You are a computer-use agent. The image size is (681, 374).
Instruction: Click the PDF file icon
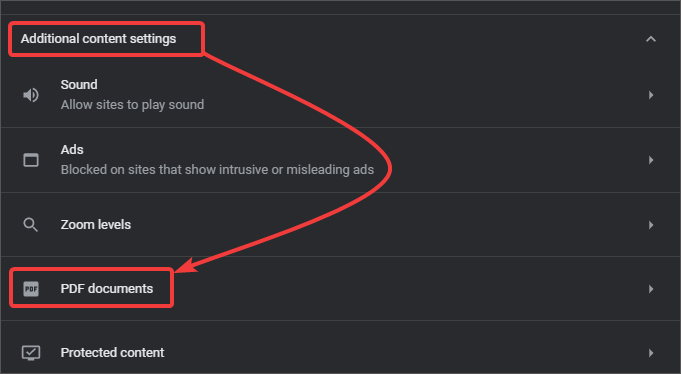pyautogui.click(x=31, y=289)
